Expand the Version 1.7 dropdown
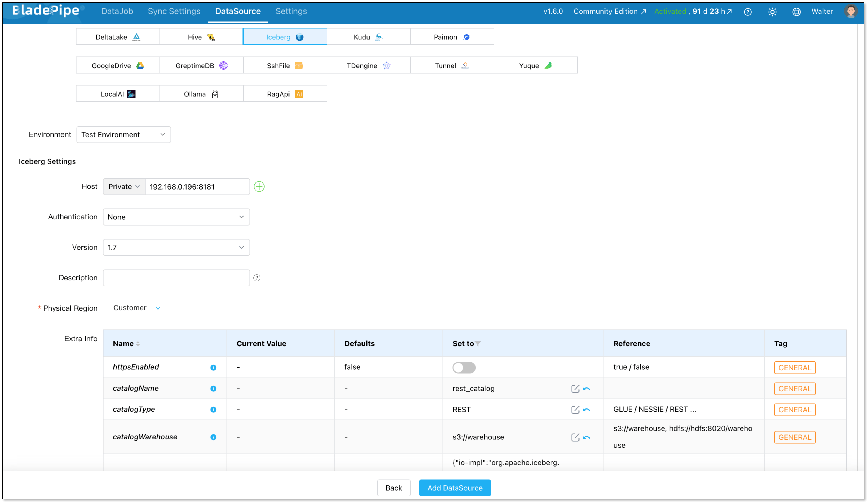Screen dimensions: 868x503 (176, 247)
